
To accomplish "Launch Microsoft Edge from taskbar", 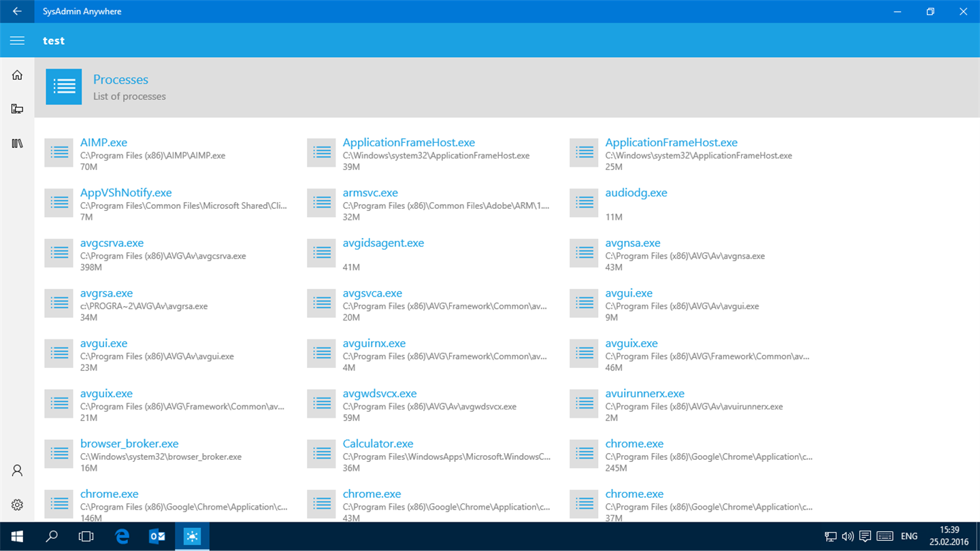I will [x=122, y=537].
